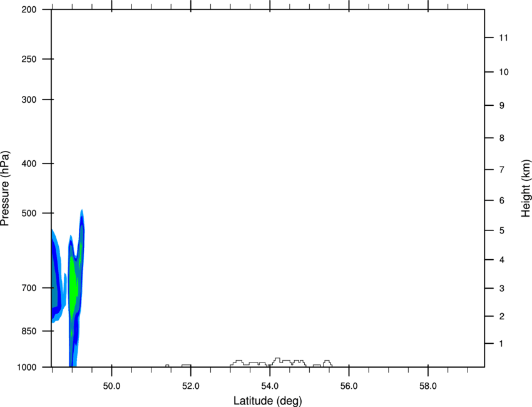Click pressure tick label 500
The width and height of the screenshot is (532, 407).
tap(29, 213)
